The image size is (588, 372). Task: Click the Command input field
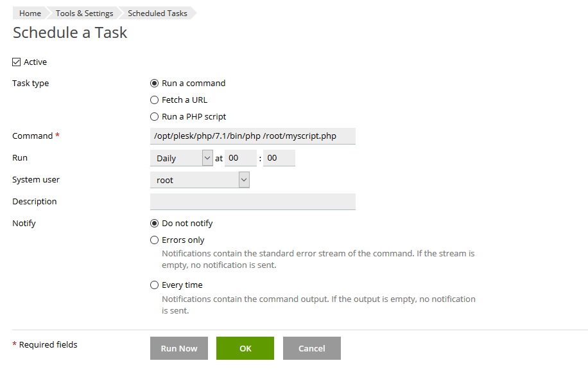(252, 136)
